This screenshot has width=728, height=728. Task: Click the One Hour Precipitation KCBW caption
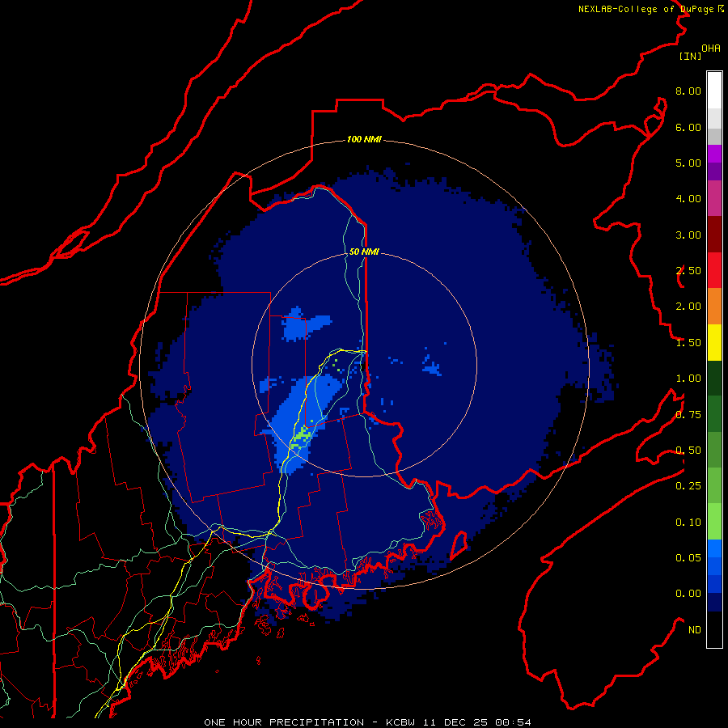point(367,722)
